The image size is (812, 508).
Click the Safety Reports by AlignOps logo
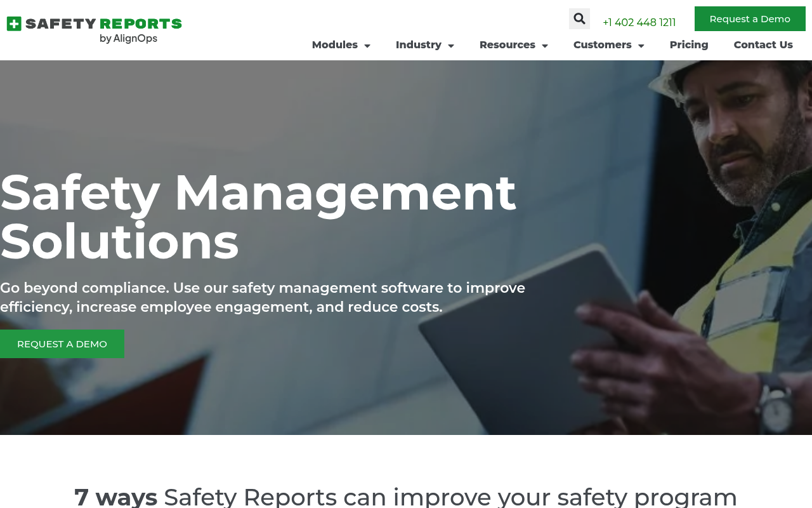(x=94, y=30)
